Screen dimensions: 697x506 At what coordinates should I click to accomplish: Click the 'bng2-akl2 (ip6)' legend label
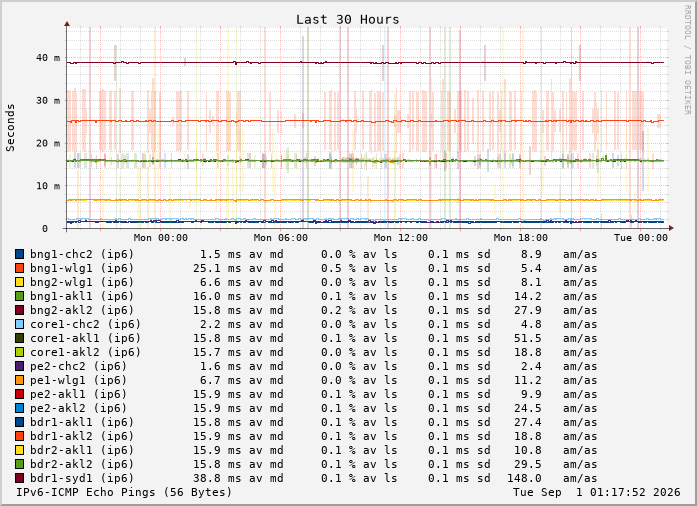point(82,310)
